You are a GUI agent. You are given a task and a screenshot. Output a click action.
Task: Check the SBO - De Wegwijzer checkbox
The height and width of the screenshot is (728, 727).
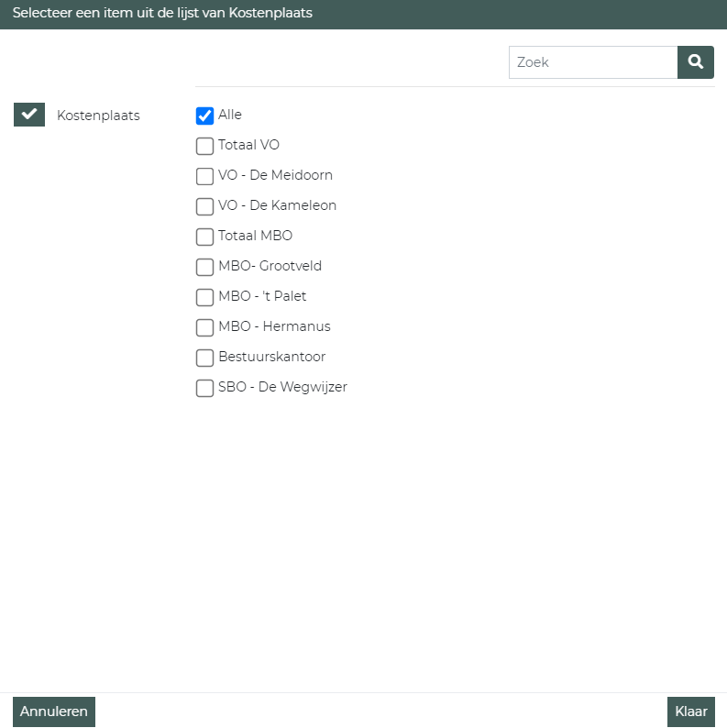[204, 388]
